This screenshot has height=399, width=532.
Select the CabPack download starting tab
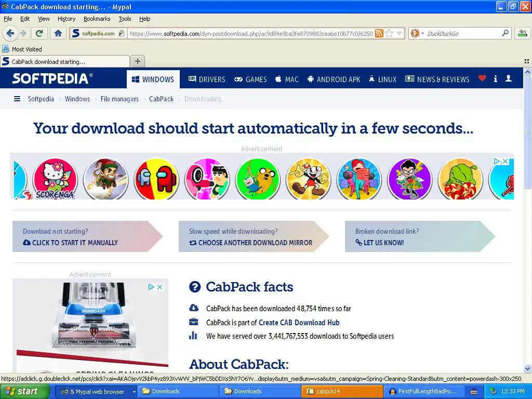[x=65, y=61]
